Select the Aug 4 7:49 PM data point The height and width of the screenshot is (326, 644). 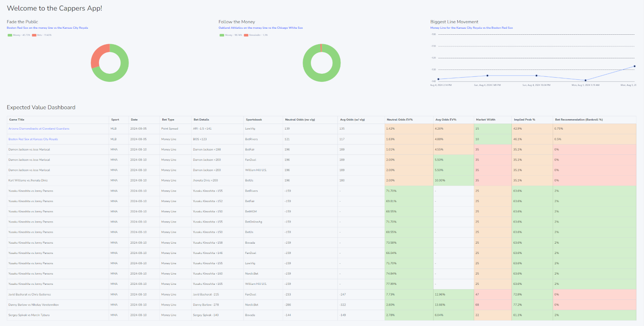coord(487,75)
